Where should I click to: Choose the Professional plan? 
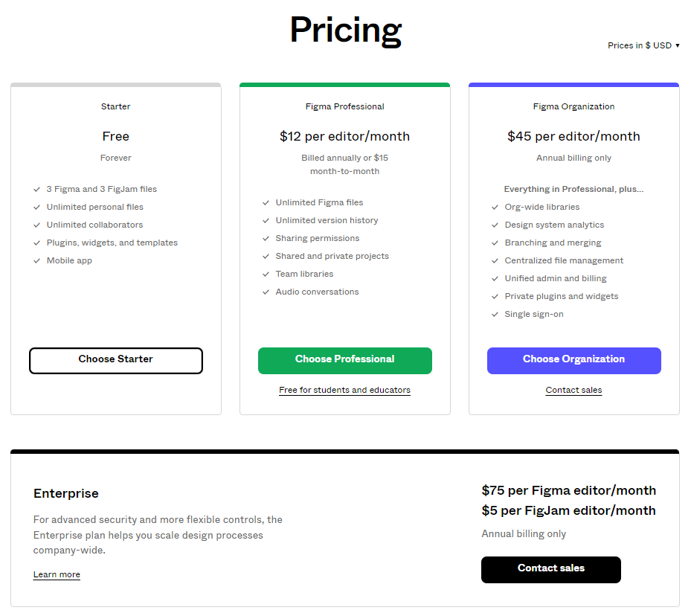(x=344, y=360)
